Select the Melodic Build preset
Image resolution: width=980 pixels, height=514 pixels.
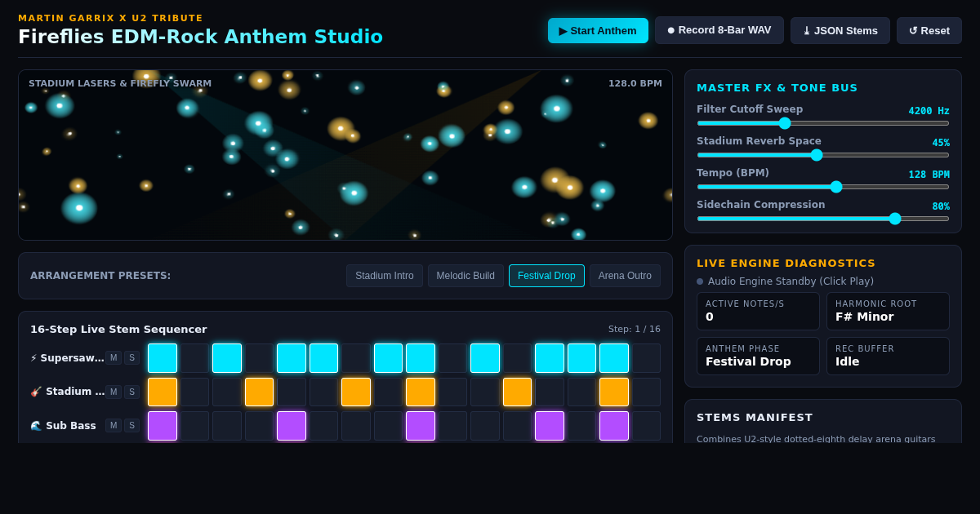pos(465,276)
